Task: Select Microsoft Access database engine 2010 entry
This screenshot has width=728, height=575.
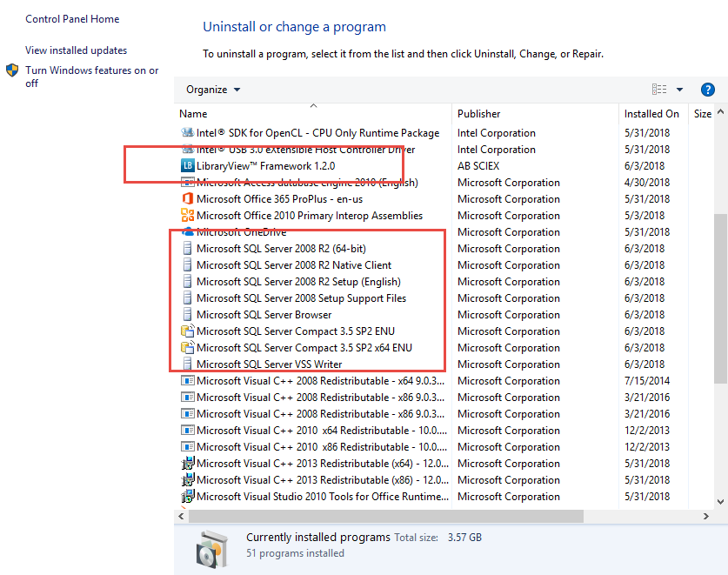Action: 307,183
